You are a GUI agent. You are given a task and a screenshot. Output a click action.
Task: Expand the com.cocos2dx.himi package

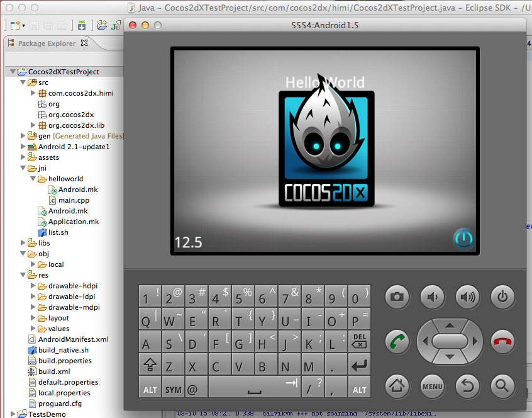33,93
